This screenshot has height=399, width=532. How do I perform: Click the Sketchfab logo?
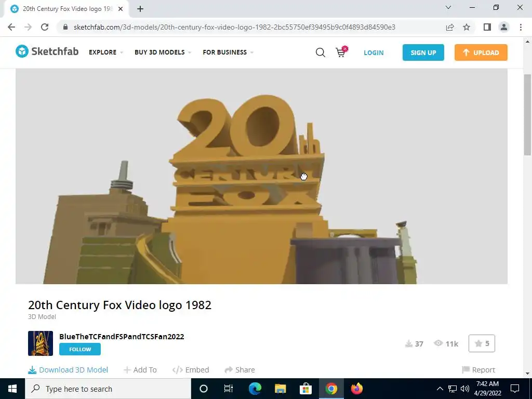click(47, 51)
